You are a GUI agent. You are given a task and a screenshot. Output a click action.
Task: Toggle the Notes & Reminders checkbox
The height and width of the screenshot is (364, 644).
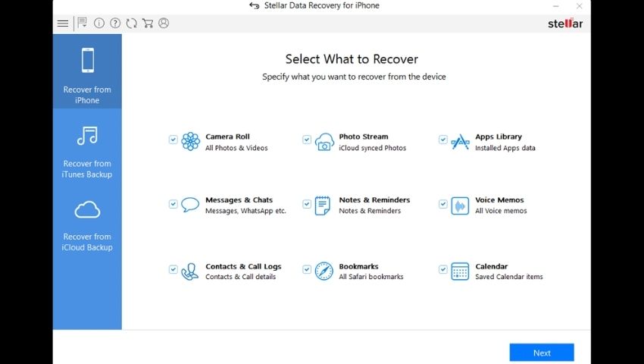point(307,203)
